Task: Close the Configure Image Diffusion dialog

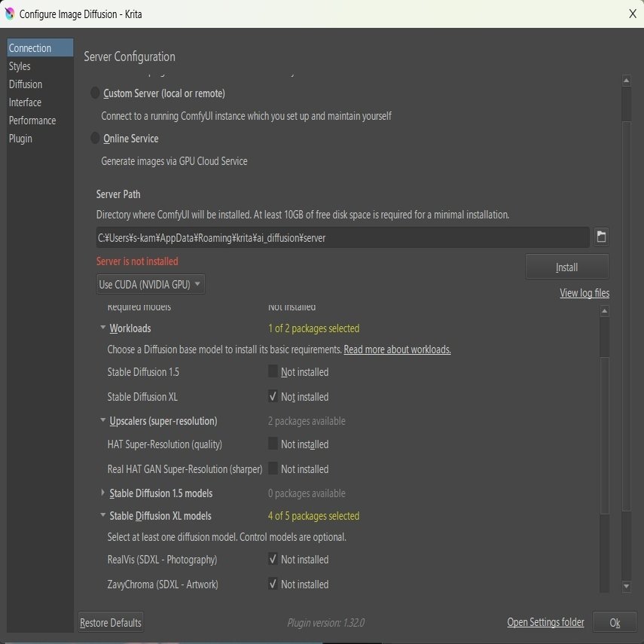Action: [x=632, y=14]
